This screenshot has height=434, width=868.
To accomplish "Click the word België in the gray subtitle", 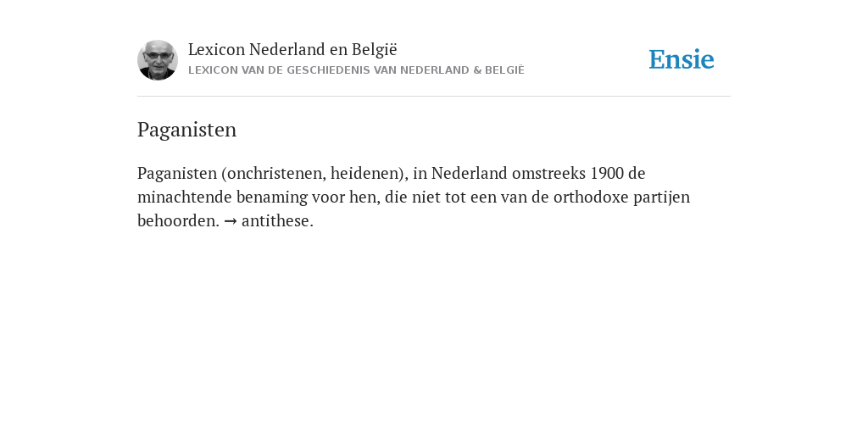I will pyautogui.click(x=504, y=70).
